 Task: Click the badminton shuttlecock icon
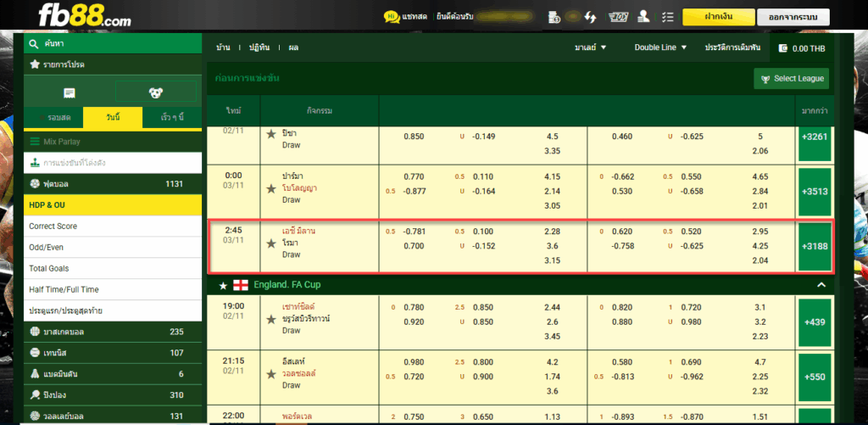[35, 374]
